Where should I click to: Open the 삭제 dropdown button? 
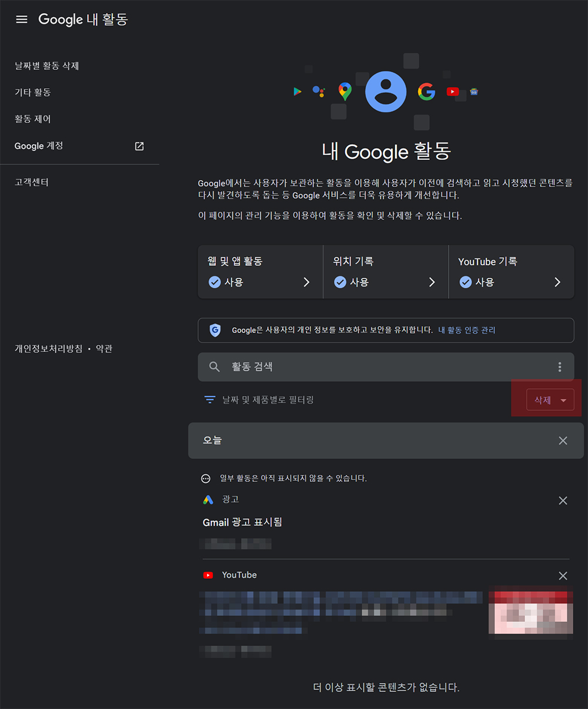(550, 400)
